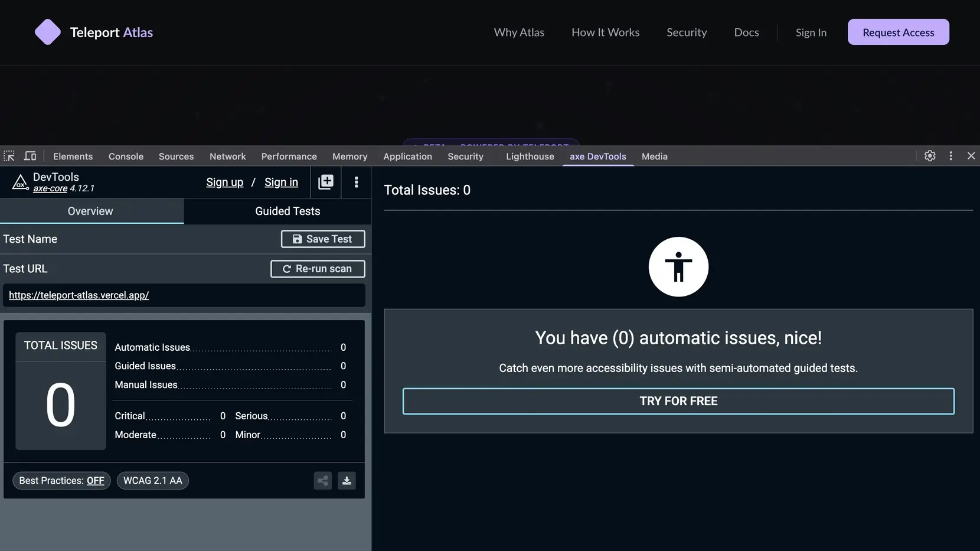Viewport: 980px width, 551px height.
Task: Open the Media tab
Action: tap(655, 157)
